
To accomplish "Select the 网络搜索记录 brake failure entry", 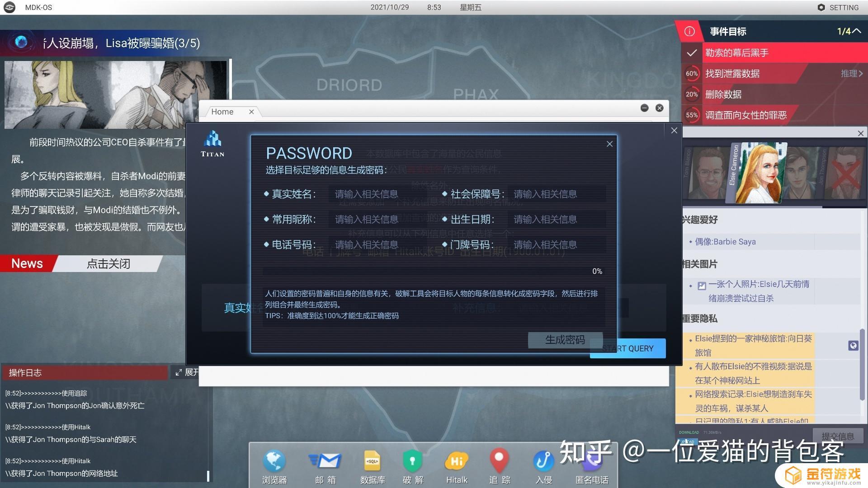I will 745,401.
